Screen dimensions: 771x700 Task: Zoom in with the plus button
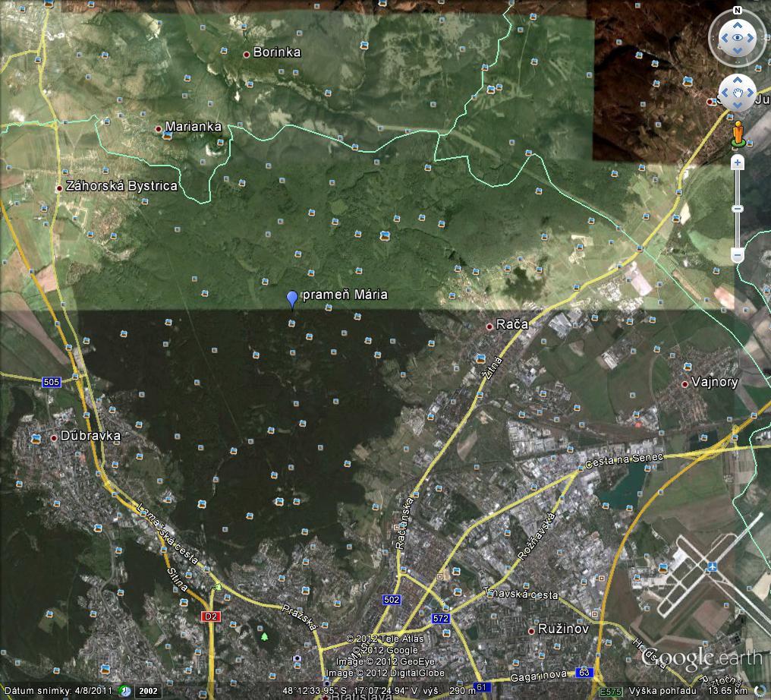(x=737, y=162)
